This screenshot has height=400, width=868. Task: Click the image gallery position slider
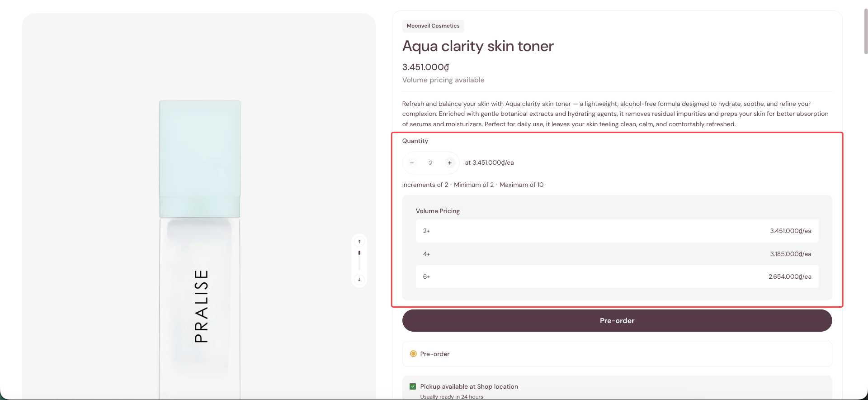tap(359, 260)
